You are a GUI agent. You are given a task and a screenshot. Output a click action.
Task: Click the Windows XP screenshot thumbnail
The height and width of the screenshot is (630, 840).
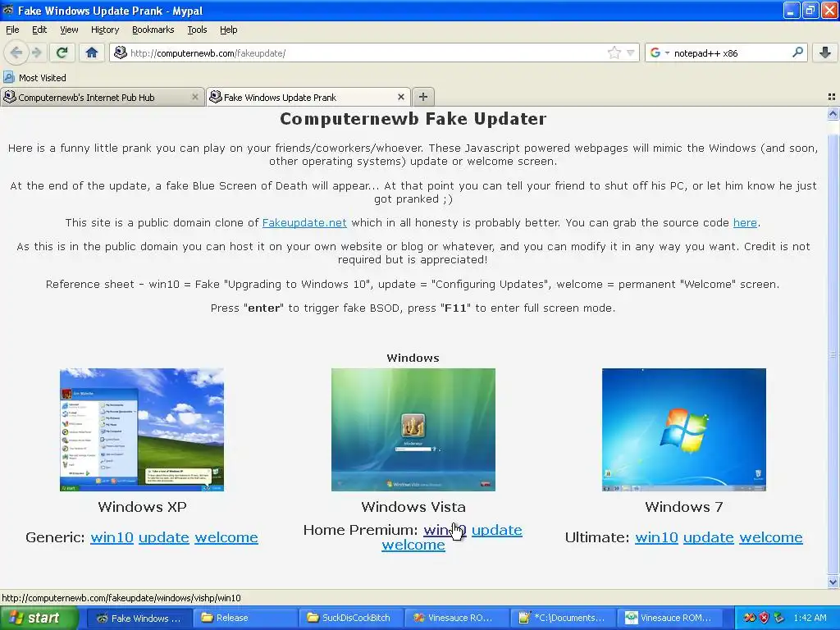(x=142, y=430)
